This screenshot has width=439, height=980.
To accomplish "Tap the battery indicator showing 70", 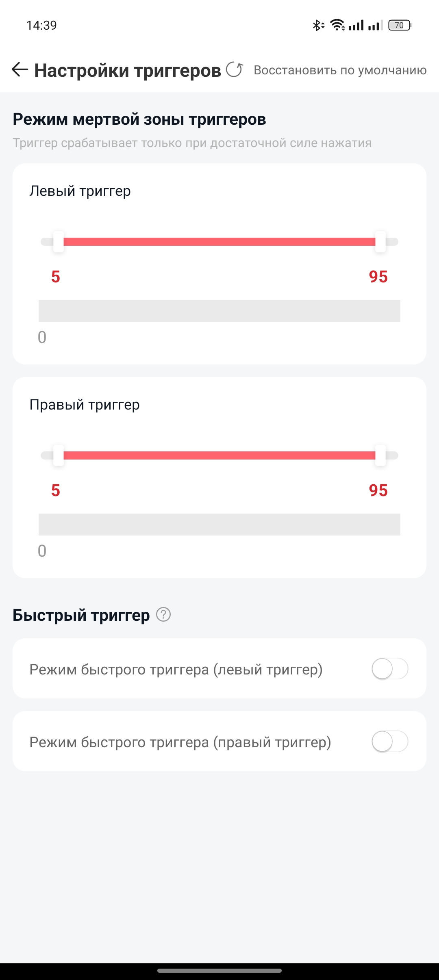I will (x=400, y=25).
